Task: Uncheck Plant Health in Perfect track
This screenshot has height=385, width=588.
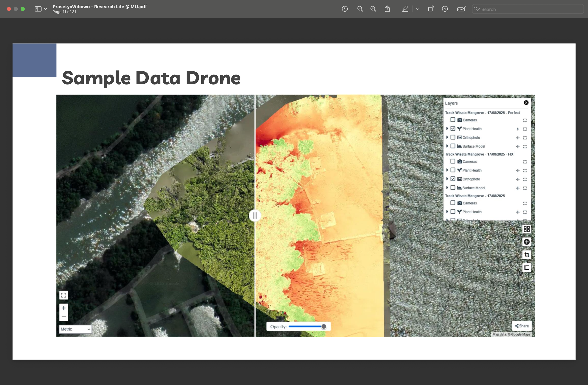Action: point(453,128)
